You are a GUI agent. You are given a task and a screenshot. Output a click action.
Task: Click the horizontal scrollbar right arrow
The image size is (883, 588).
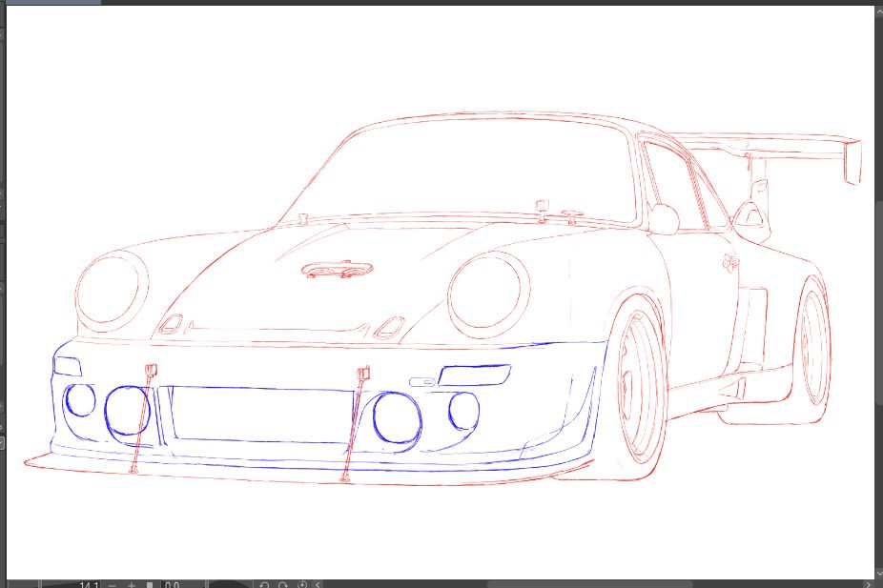coord(868,584)
